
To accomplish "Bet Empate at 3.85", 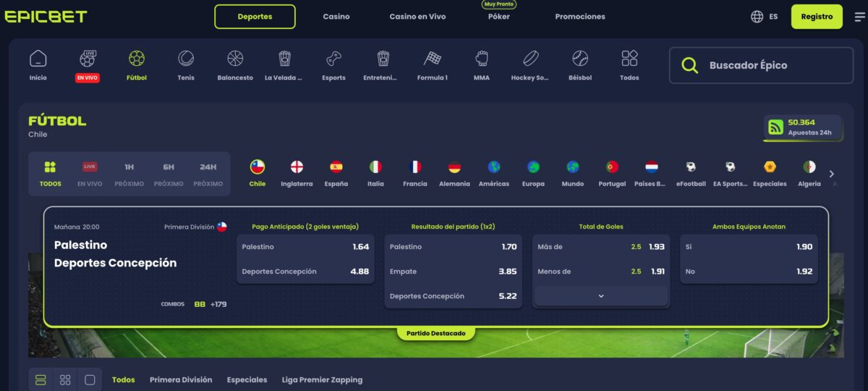I will [453, 272].
